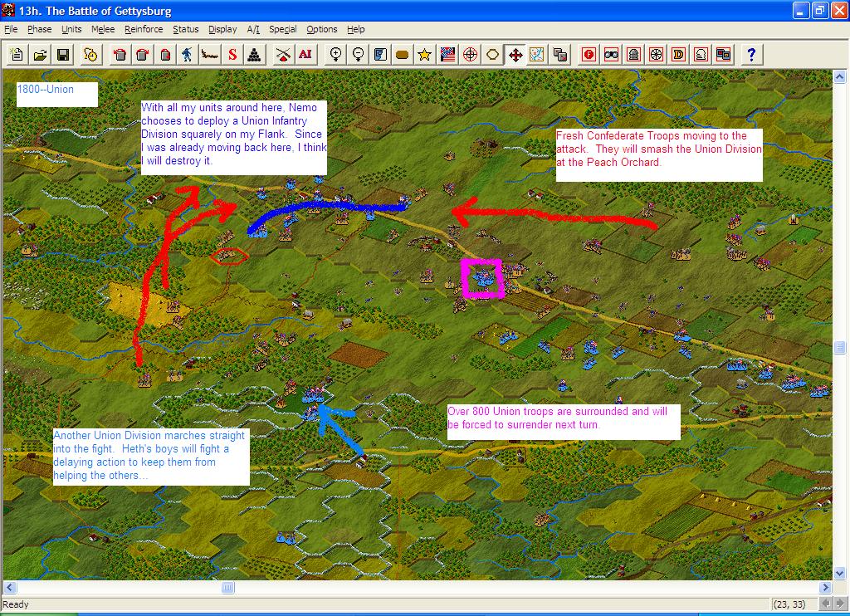
Task: Click the horizontal scrollbar right arrow
Action: point(825,587)
